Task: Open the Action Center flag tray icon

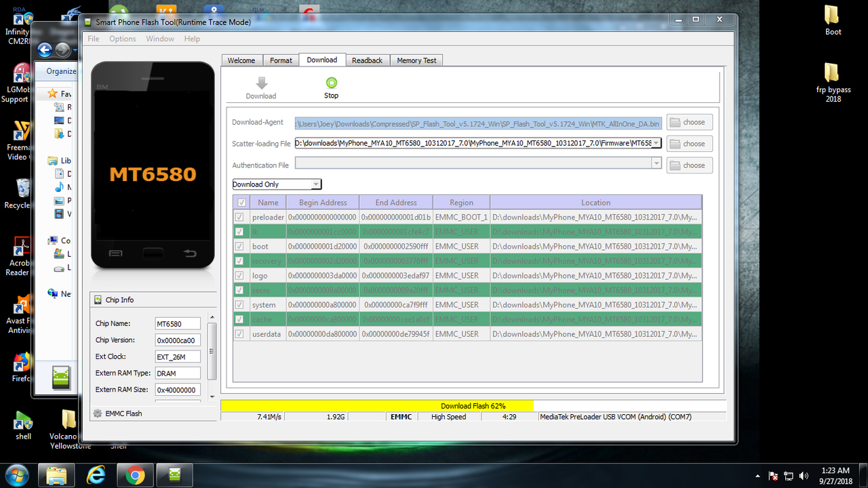Action: [773, 476]
